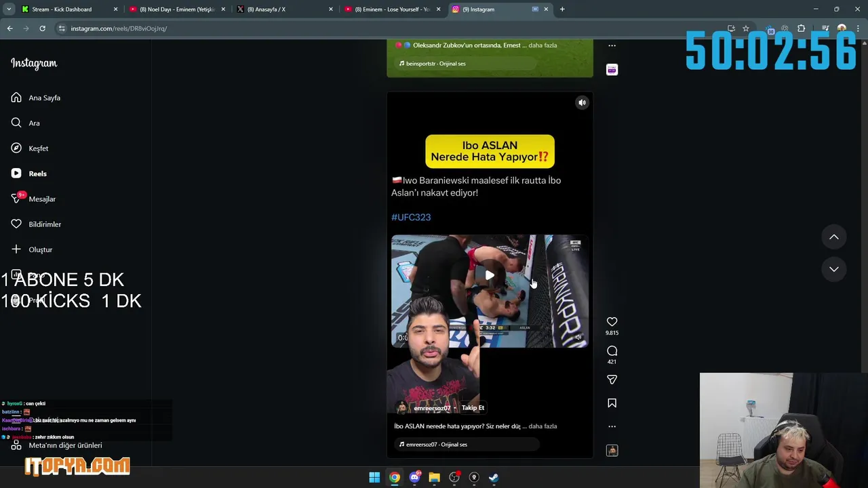
Task: View site information icon in address bar
Action: [62, 28]
